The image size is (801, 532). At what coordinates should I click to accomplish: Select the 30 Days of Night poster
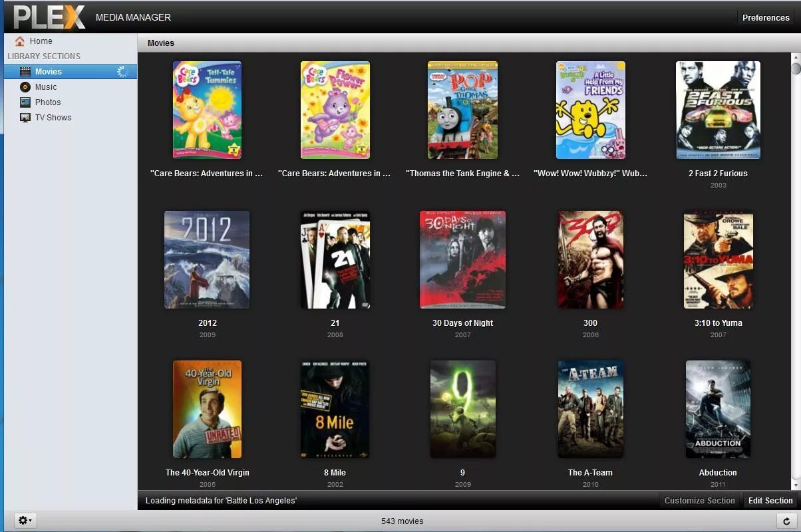[x=462, y=259]
